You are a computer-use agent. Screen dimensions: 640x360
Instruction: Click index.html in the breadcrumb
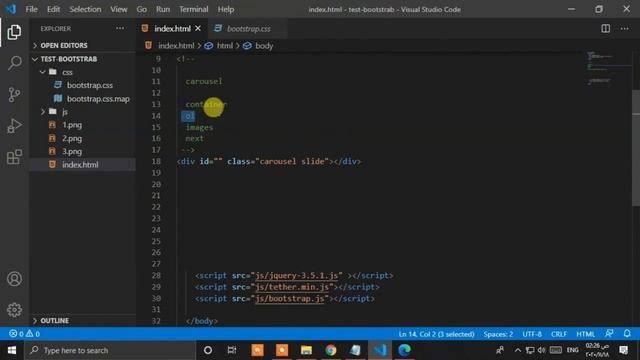176,46
